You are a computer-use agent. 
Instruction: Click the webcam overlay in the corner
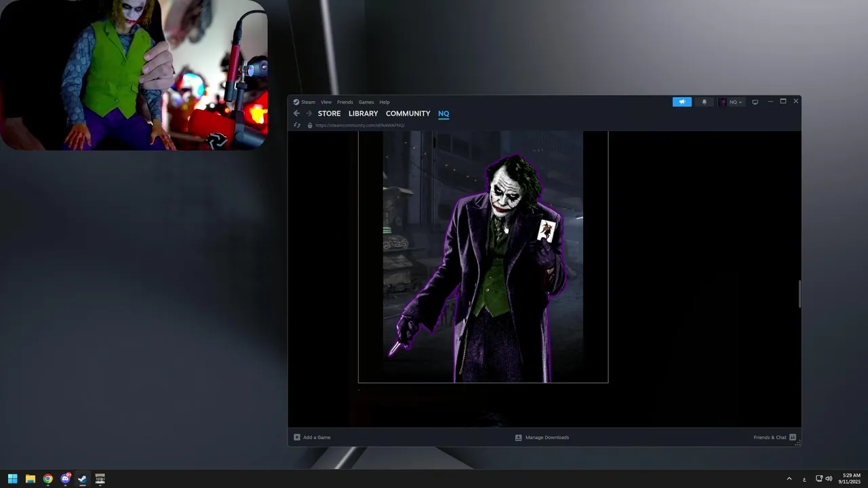(x=134, y=75)
